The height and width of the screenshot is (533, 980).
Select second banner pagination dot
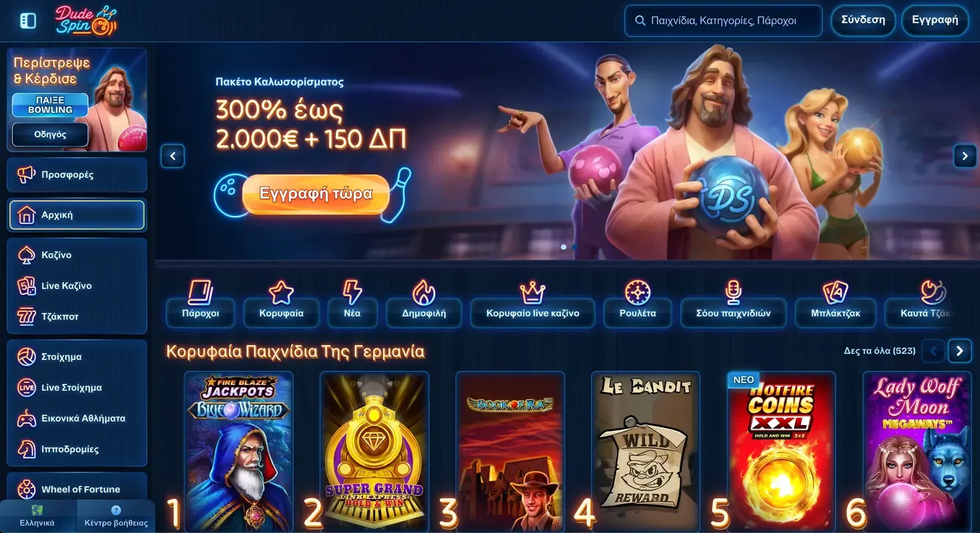tap(574, 247)
